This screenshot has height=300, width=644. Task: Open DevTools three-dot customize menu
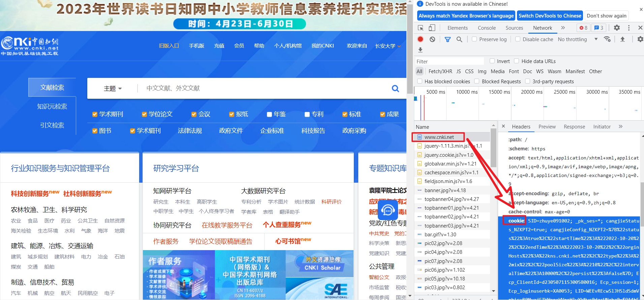tap(629, 28)
